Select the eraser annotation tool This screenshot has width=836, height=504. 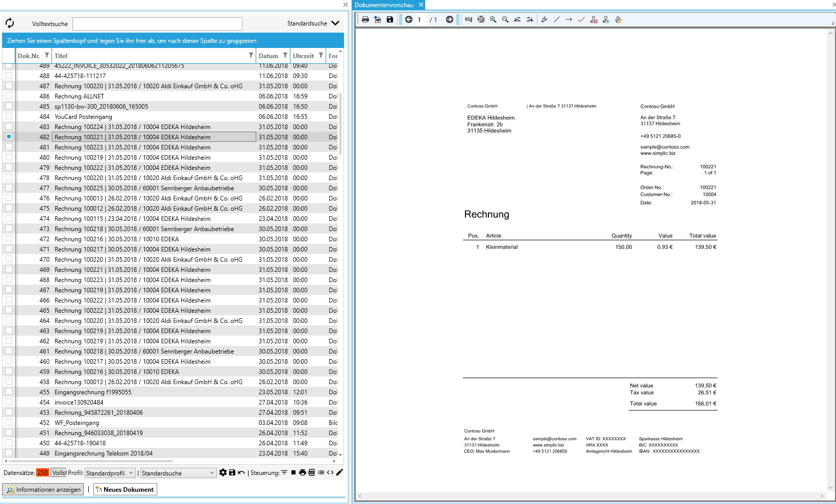[x=619, y=19]
